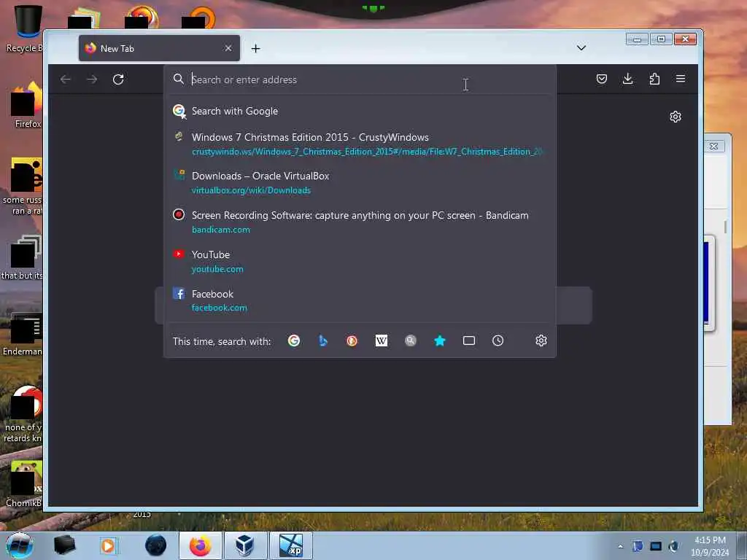
Task: Open the black folder taskbar icon
Action: point(64,545)
